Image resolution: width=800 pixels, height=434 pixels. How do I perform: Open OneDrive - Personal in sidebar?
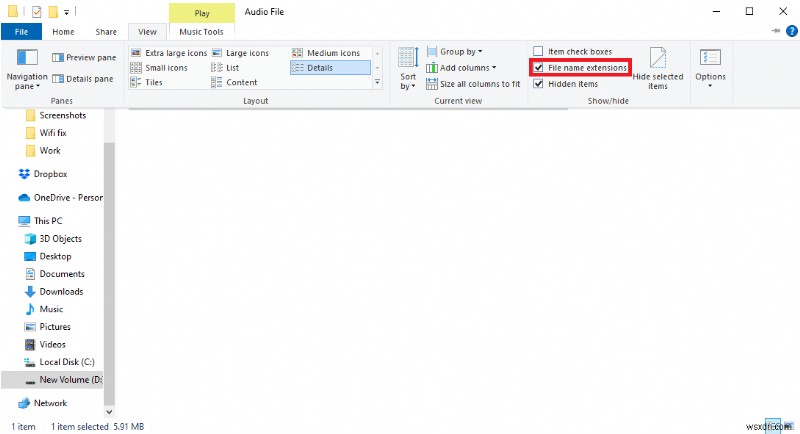(60, 197)
